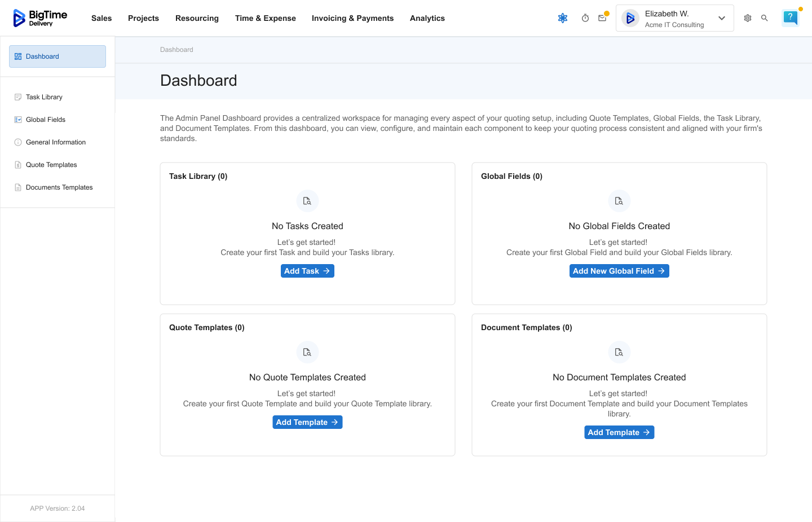Viewport: 812px width, 522px height.
Task: Open the help chat question icon
Action: pyautogui.click(x=791, y=17)
